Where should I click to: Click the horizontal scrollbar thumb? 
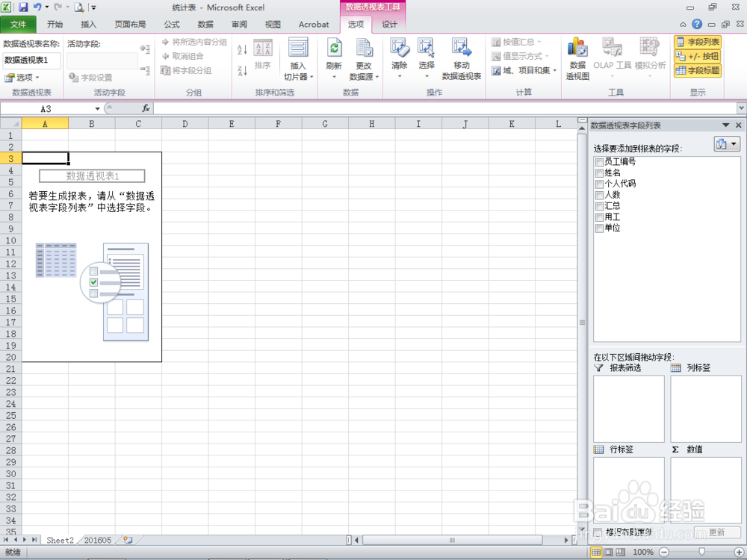point(452,540)
